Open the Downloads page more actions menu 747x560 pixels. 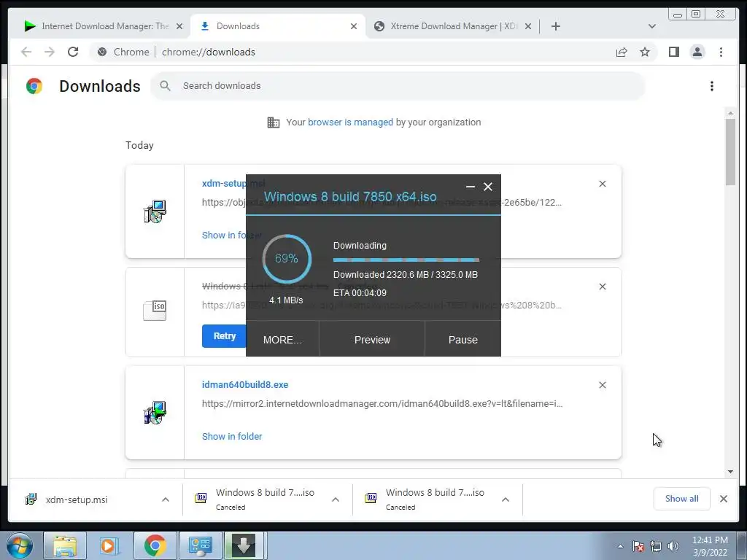[712, 86]
